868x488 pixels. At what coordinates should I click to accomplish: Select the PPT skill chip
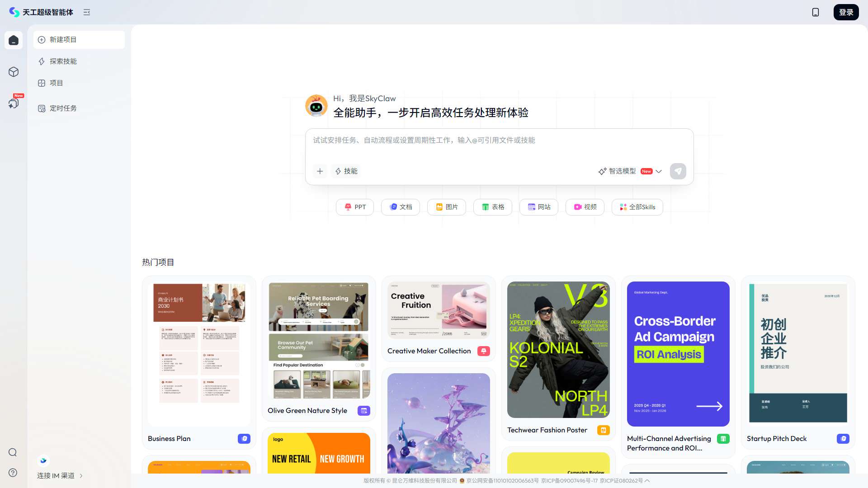coord(355,207)
